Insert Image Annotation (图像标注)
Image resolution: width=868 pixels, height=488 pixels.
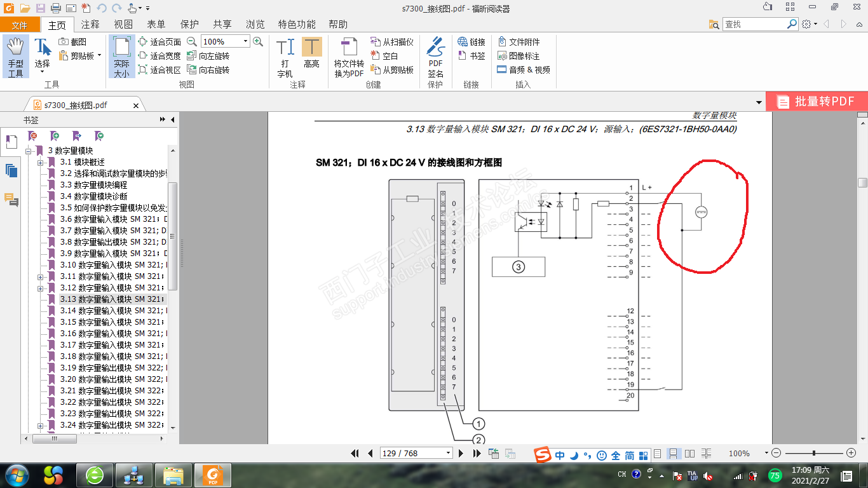[519, 56]
